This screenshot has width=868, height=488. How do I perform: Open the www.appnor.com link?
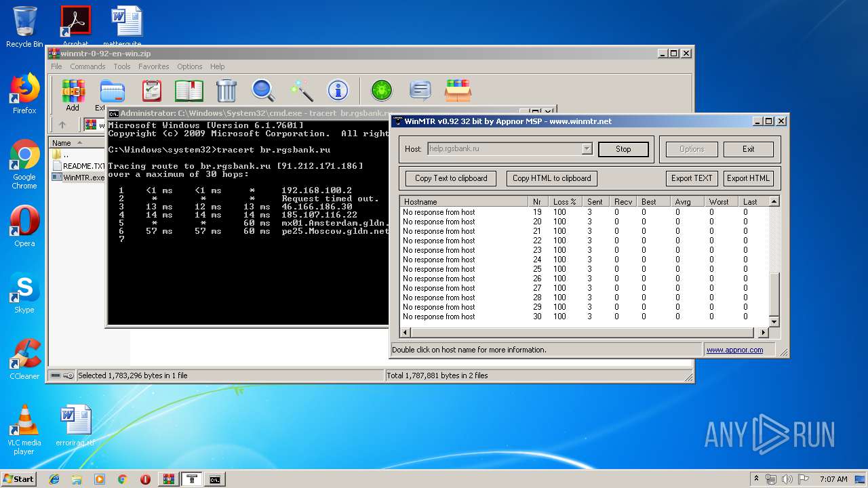(734, 350)
